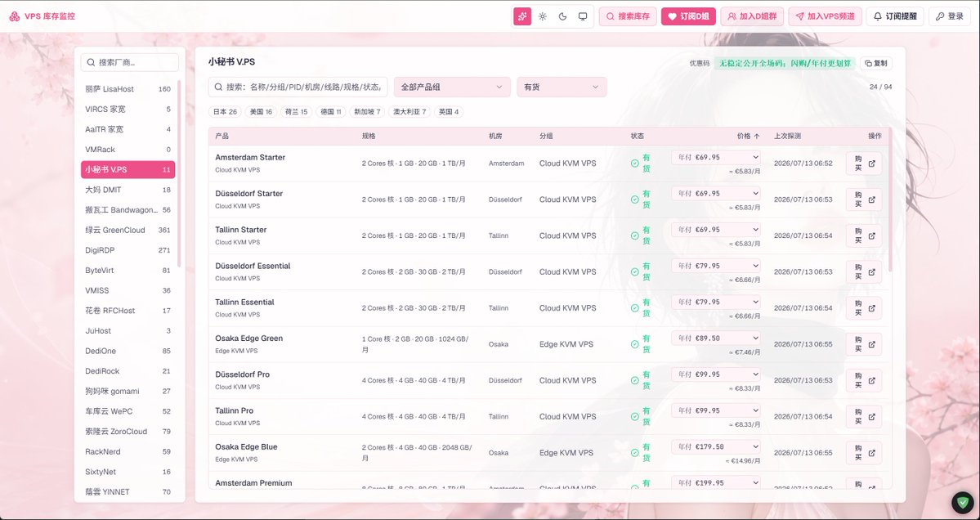Select 花卷 RFCHost vendor
This screenshot has height=520, width=980.
128,311
